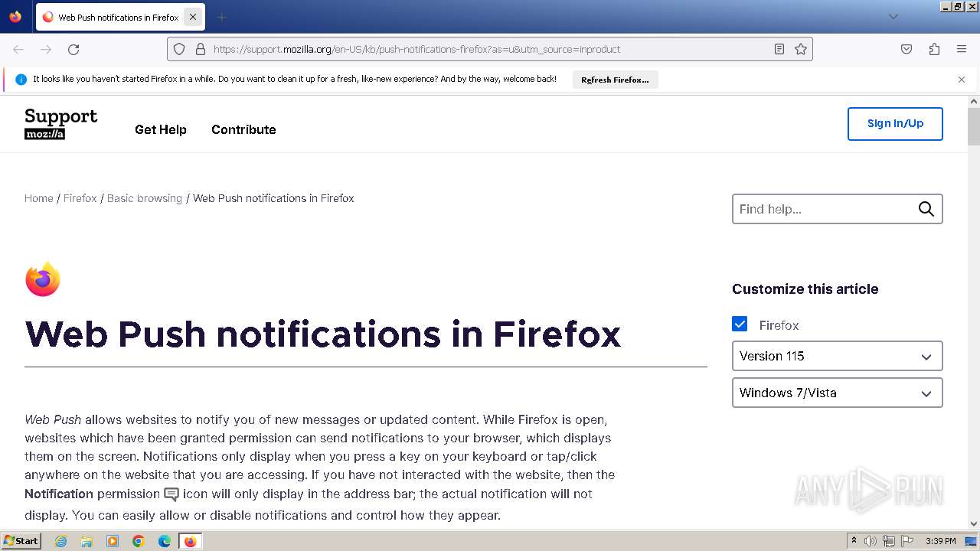
Task: Switch to Firefox taskbar button
Action: point(191,541)
